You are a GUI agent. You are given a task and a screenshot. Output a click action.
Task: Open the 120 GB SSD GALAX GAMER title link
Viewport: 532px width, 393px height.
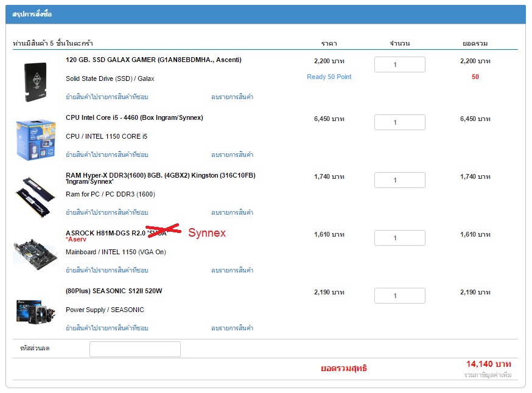click(153, 60)
